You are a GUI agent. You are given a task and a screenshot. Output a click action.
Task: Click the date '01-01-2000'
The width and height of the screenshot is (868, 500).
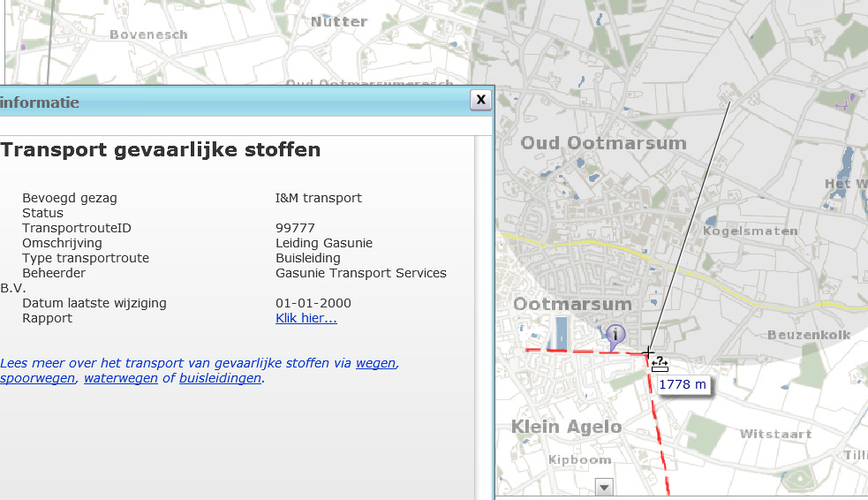313,303
